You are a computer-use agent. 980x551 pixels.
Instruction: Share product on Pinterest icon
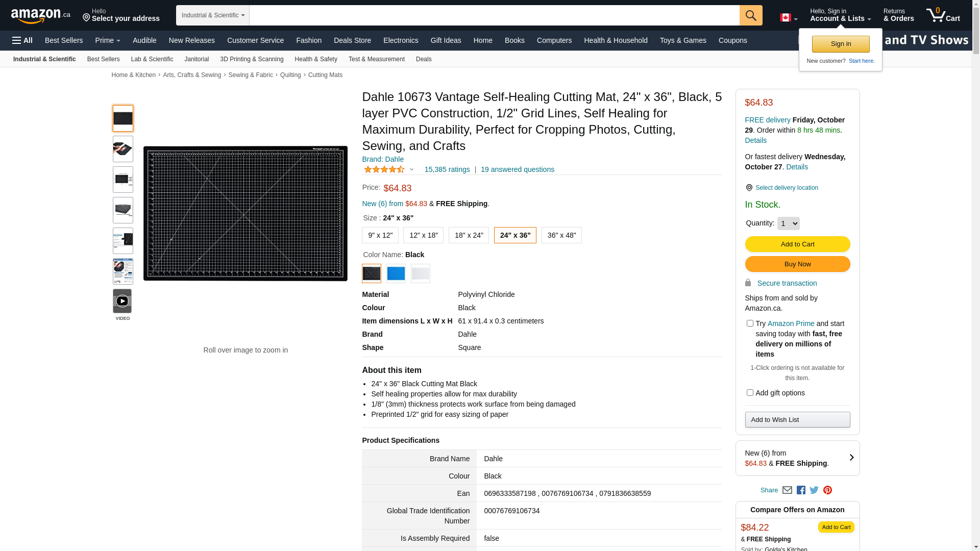click(x=827, y=490)
